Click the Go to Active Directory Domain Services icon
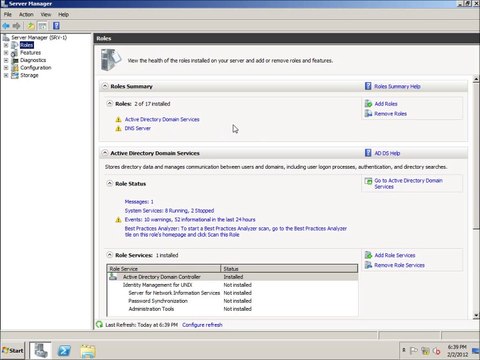 coord(368,181)
